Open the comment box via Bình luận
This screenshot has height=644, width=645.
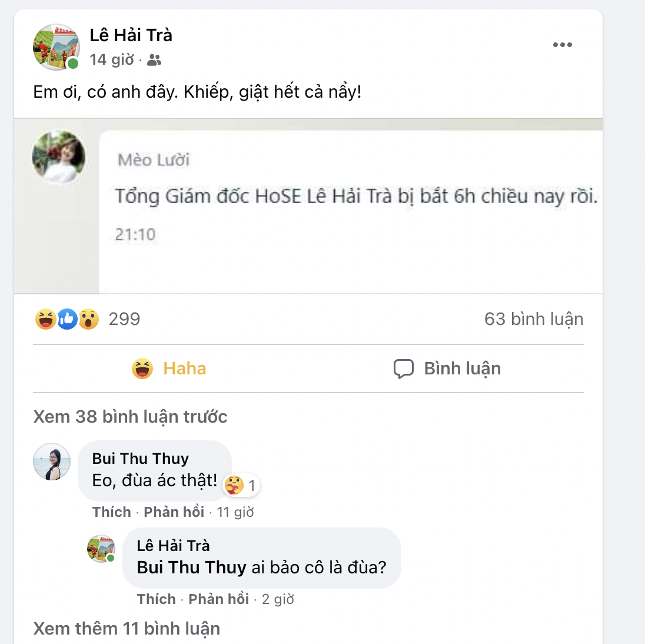[x=462, y=368]
